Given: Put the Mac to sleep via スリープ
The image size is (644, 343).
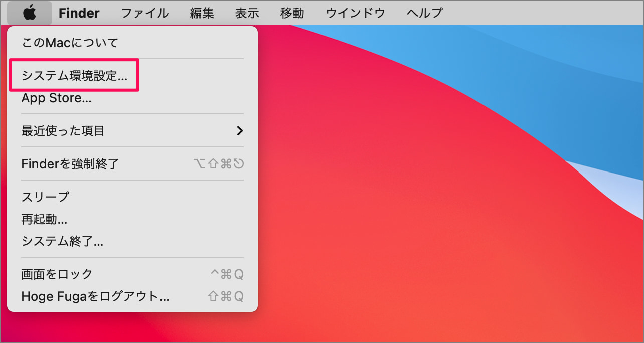Looking at the screenshot, I should point(44,197).
